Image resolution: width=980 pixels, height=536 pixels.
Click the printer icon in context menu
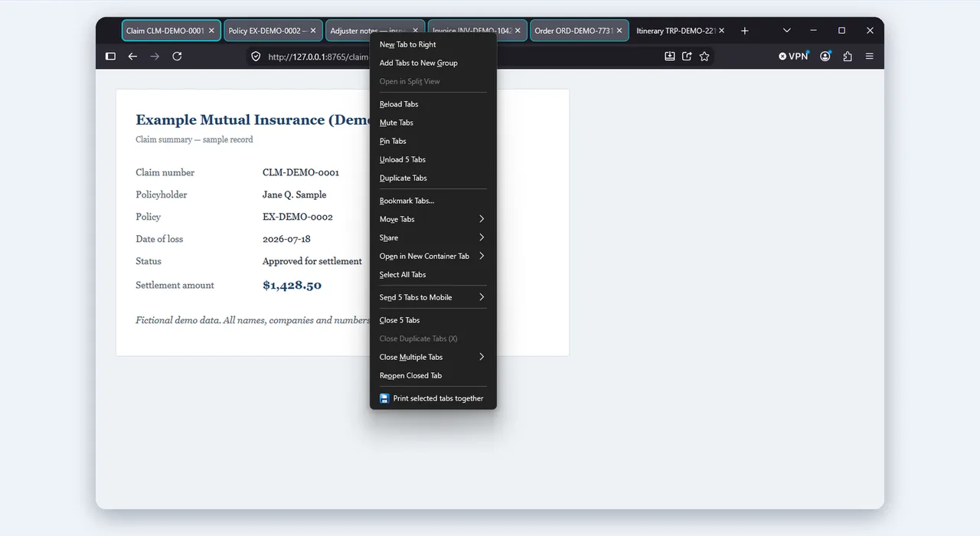(384, 398)
